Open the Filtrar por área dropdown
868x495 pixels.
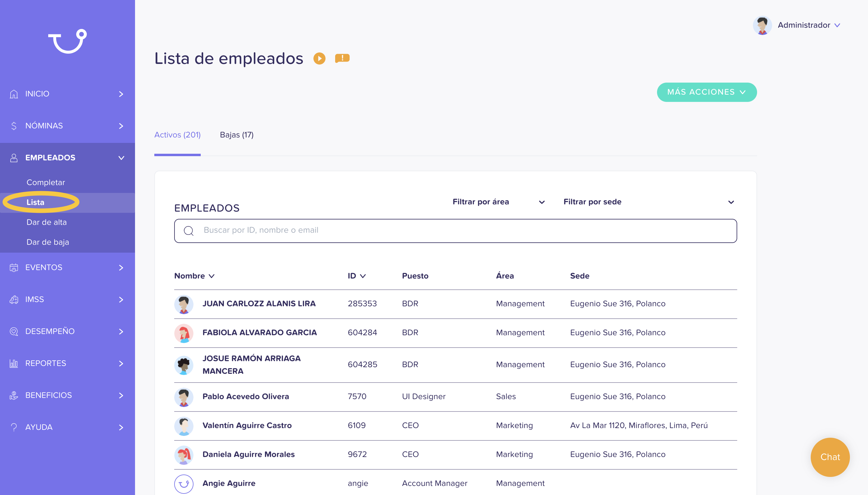(498, 202)
